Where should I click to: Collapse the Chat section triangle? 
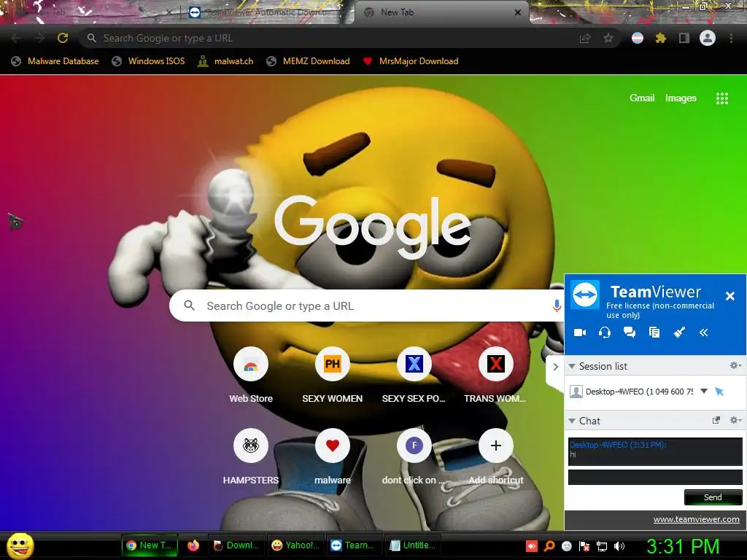click(x=572, y=421)
